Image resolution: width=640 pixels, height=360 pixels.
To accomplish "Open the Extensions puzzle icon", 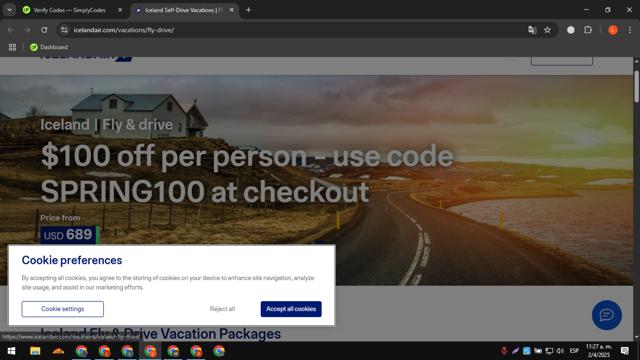I will (x=588, y=30).
